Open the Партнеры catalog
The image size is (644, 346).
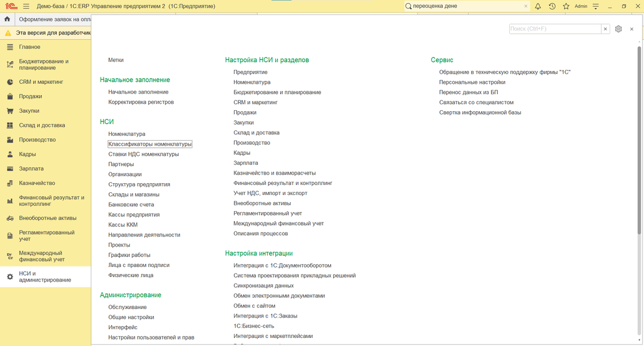(x=121, y=164)
